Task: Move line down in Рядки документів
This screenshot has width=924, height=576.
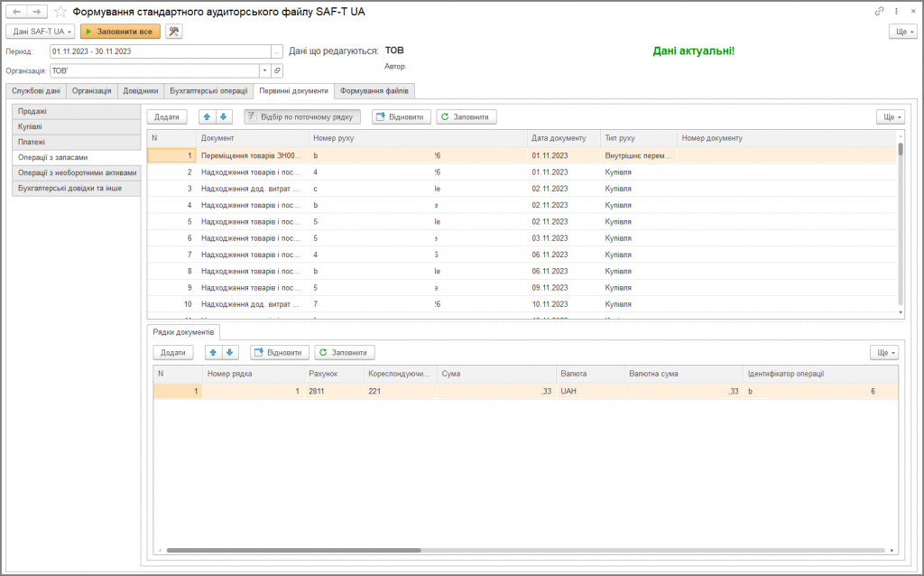Action: (230, 353)
